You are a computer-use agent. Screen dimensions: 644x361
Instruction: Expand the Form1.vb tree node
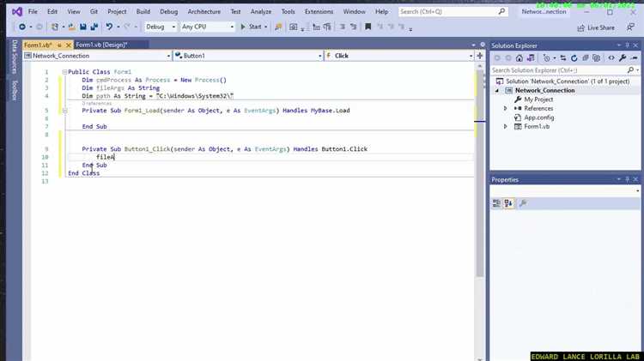coord(506,126)
